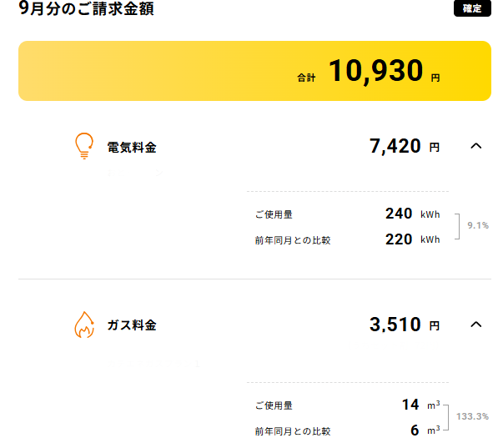The width and height of the screenshot is (503, 448).
Task: Collapse the 電気料金 section chevron
Action: [x=476, y=146]
